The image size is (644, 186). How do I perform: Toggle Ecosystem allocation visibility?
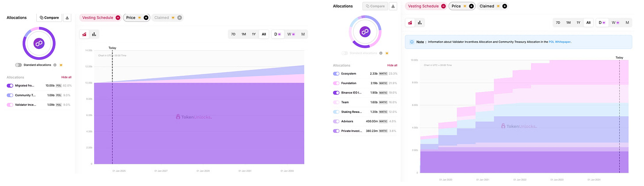tap(336, 74)
